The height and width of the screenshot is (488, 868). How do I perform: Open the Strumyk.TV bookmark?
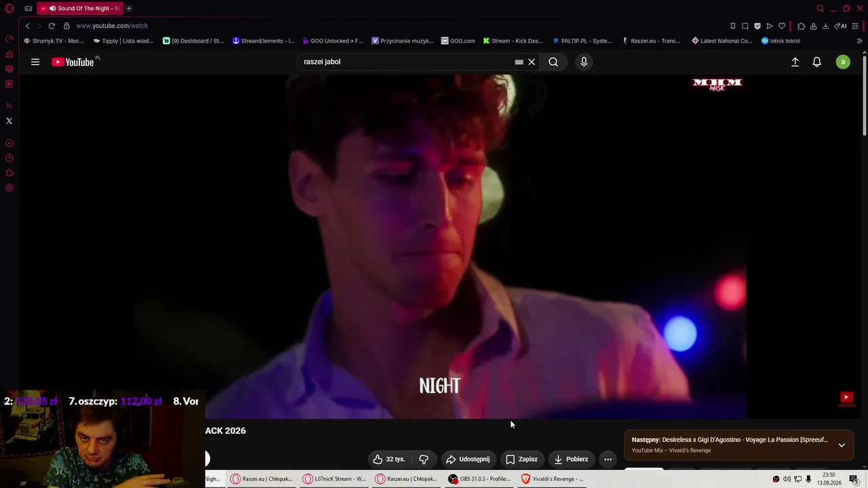(x=54, y=41)
